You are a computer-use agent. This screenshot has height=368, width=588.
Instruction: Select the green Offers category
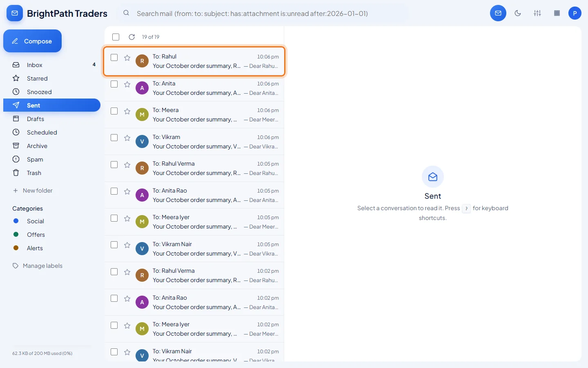tap(52, 234)
